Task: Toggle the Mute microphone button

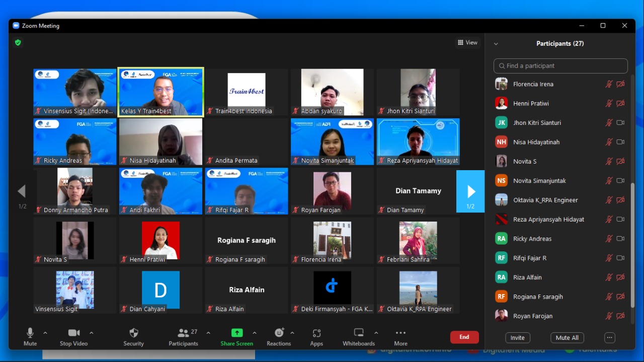Action: click(x=30, y=333)
